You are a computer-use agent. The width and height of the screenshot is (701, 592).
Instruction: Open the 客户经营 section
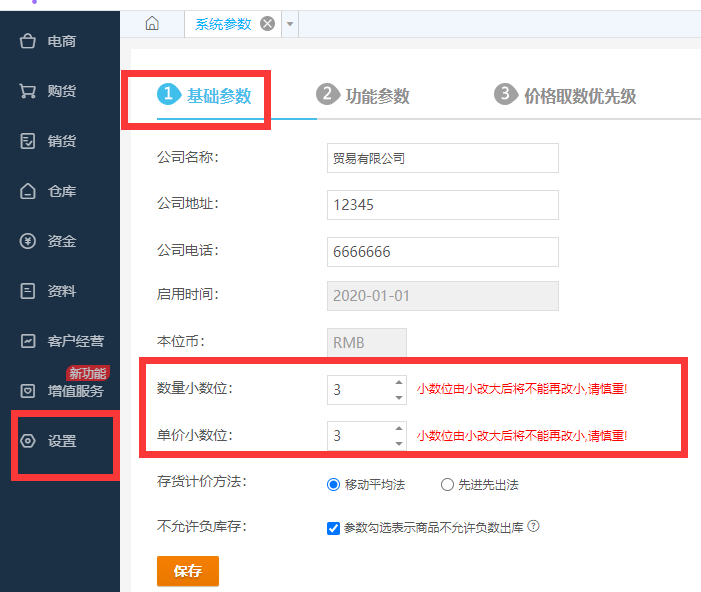[x=60, y=341]
